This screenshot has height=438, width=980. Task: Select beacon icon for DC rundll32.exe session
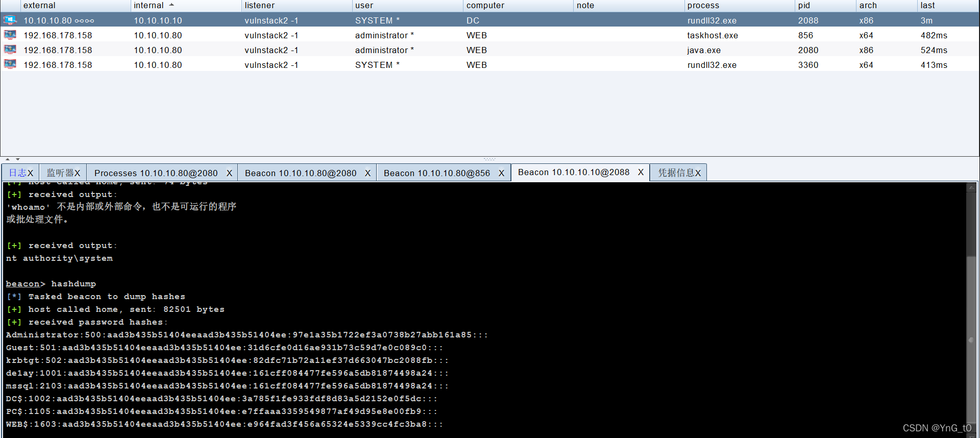[10, 20]
